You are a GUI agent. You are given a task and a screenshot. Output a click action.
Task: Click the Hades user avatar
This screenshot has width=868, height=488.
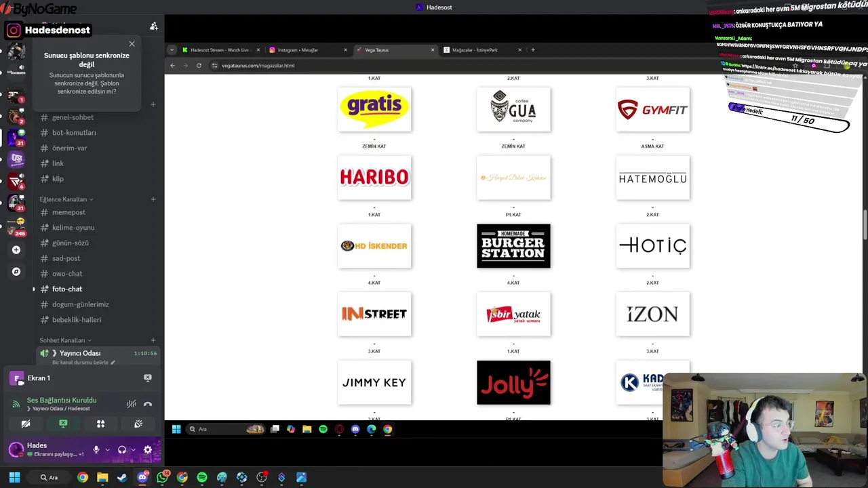[x=16, y=449]
